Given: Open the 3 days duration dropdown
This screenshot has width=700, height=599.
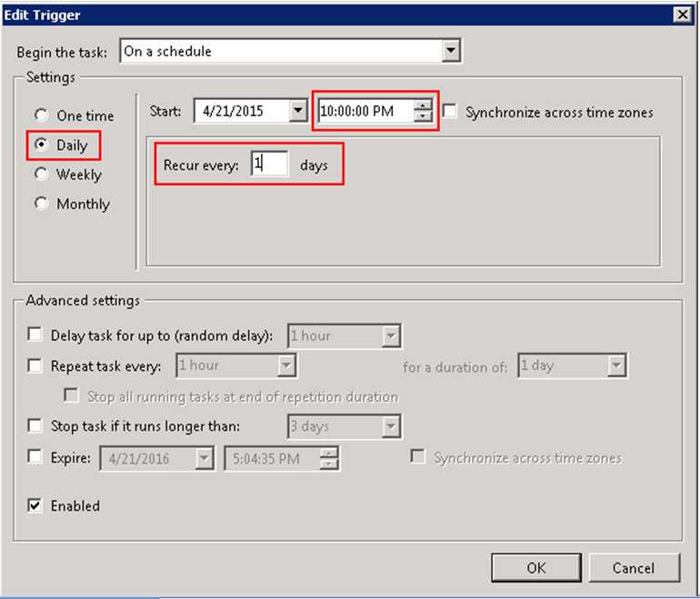Looking at the screenshot, I should tap(390, 426).
